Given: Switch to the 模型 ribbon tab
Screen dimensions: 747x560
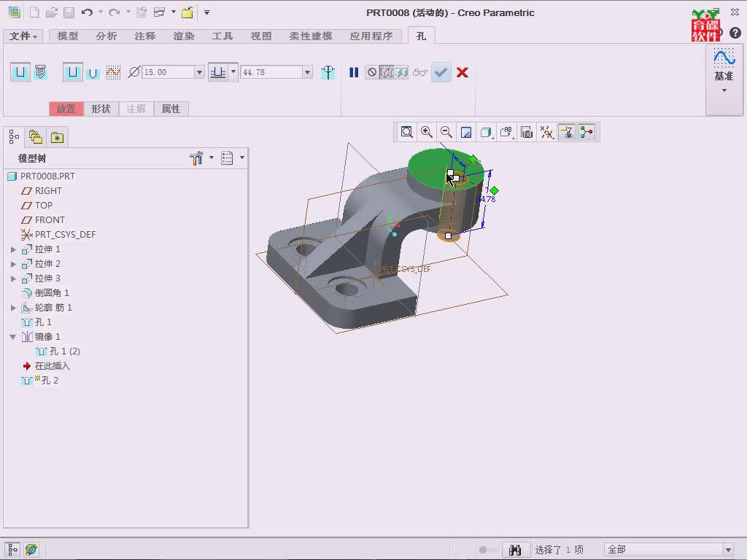Looking at the screenshot, I should [x=68, y=36].
